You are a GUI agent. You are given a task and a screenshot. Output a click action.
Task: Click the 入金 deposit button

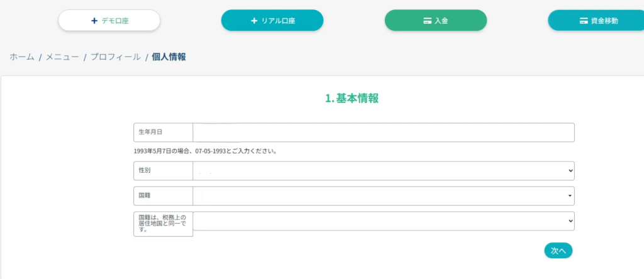(x=435, y=21)
